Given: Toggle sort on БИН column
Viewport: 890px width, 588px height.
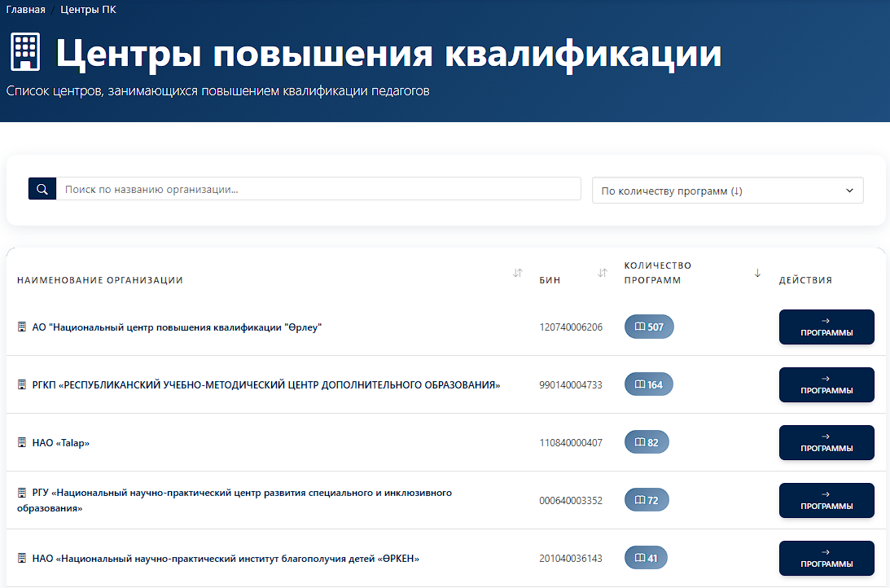Looking at the screenshot, I should 602,274.
